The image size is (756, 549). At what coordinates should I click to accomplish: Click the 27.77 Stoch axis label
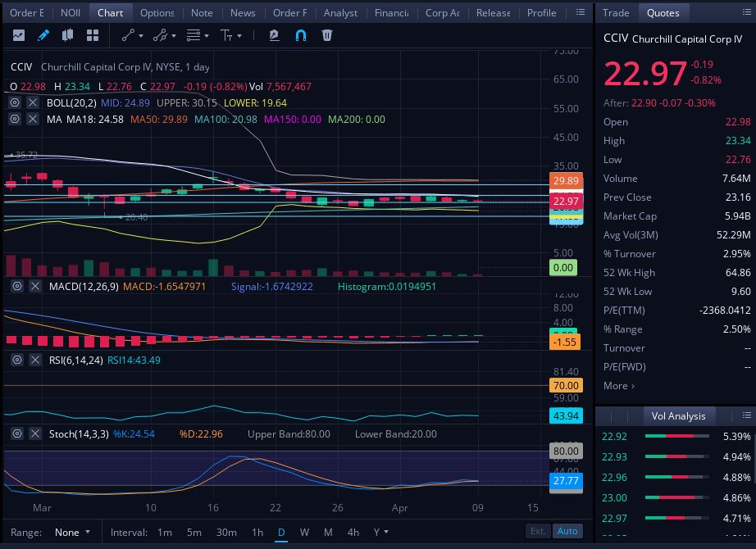tap(566, 480)
